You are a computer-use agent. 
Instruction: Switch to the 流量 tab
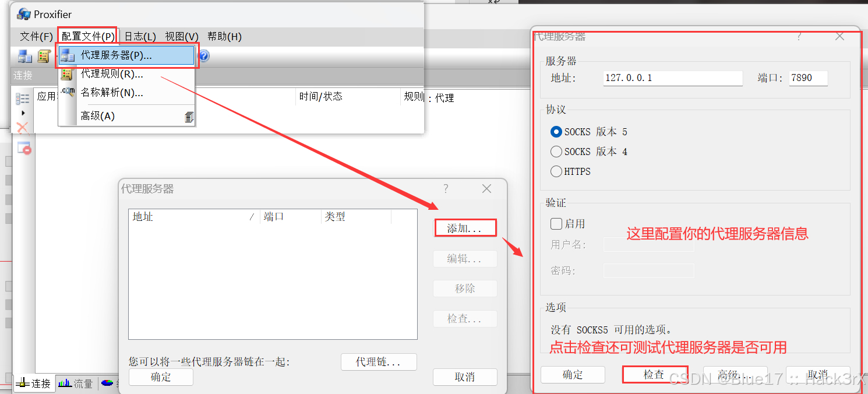[x=76, y=384]
